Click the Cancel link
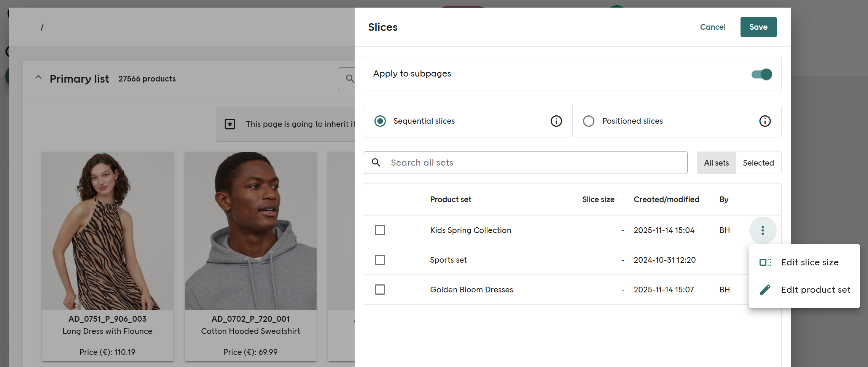Screen dimensions: 868x367 (712, 27)
